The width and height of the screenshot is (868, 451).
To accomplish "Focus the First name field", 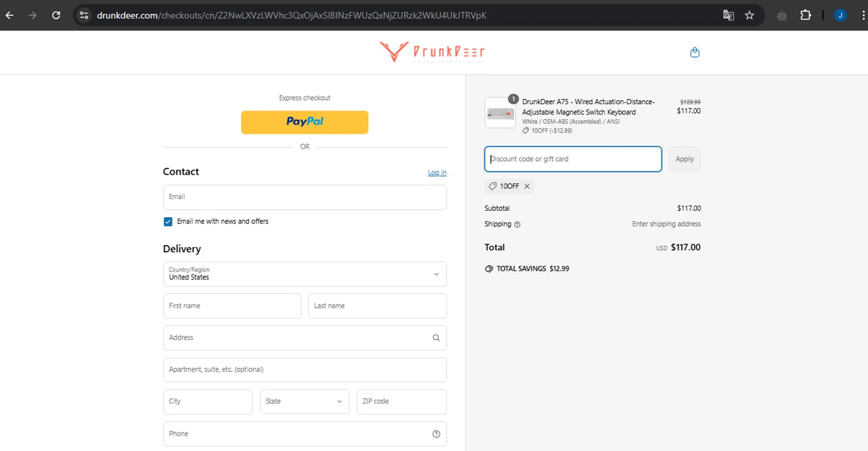I will point(232,306).
